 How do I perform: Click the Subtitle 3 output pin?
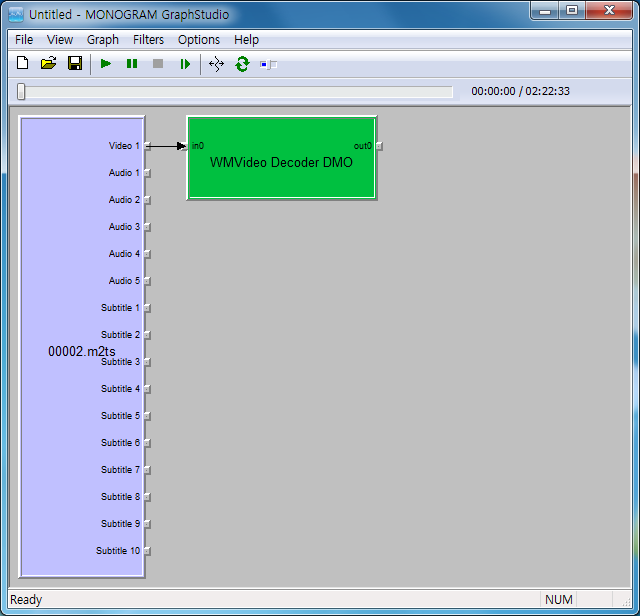147,362
